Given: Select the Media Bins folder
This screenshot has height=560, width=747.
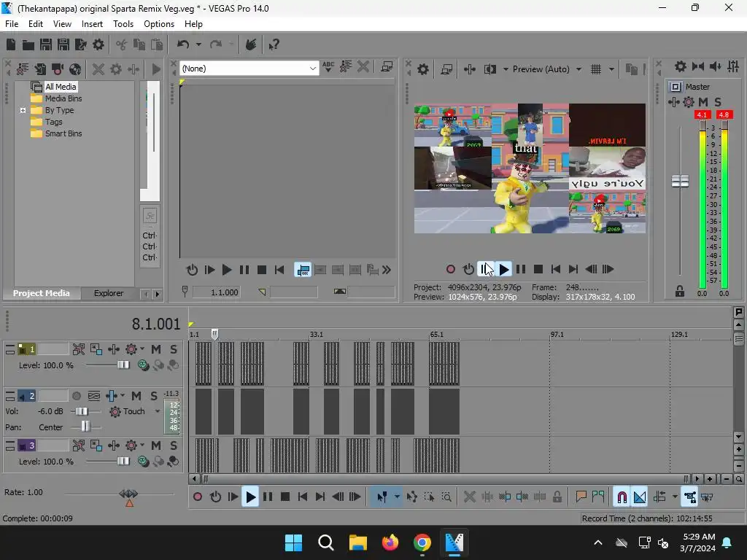Looking at the screenshot, I should 63,98.
